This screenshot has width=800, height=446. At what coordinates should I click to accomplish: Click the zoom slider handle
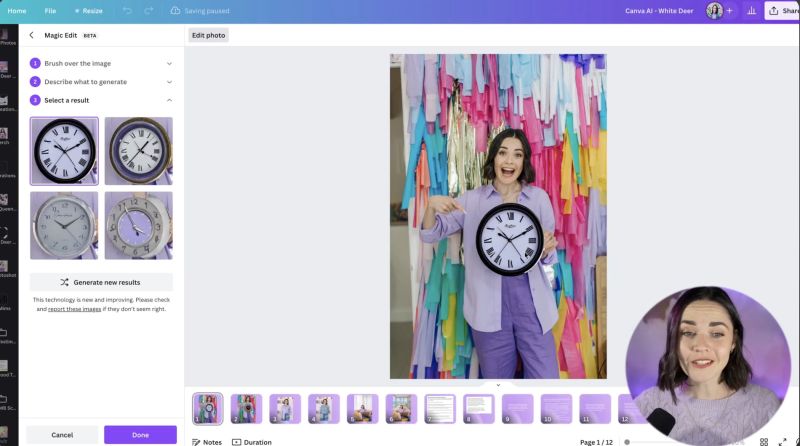click(x=627, y=442)
